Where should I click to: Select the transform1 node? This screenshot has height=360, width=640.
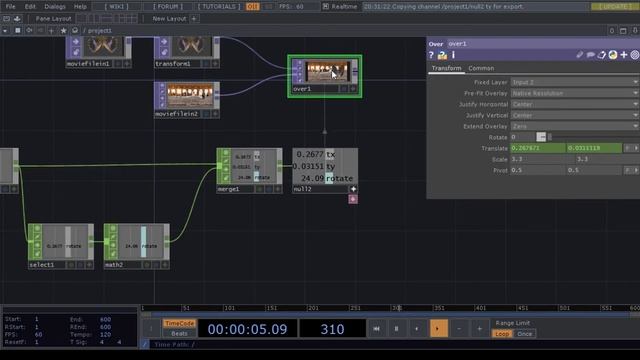tap(187, 51)
